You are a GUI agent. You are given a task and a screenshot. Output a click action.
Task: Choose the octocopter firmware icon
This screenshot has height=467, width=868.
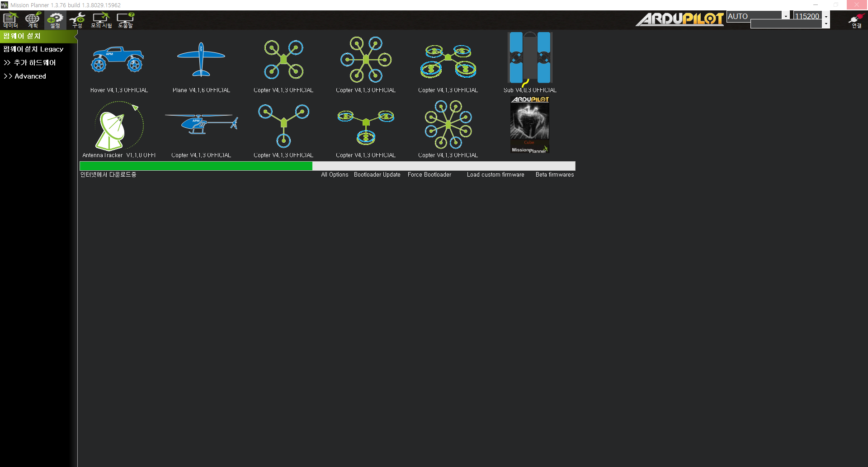(x=448, y=125)
